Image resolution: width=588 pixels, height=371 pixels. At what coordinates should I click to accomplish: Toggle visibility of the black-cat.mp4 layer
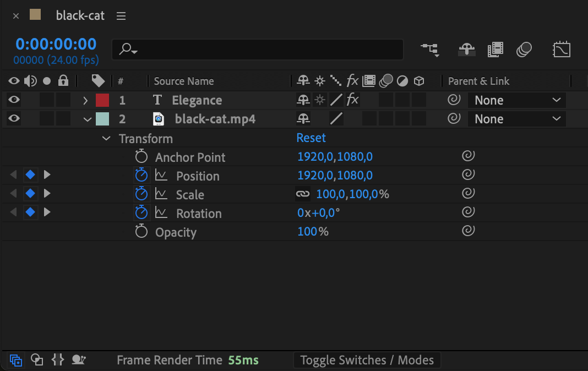[x=14, y=119]
